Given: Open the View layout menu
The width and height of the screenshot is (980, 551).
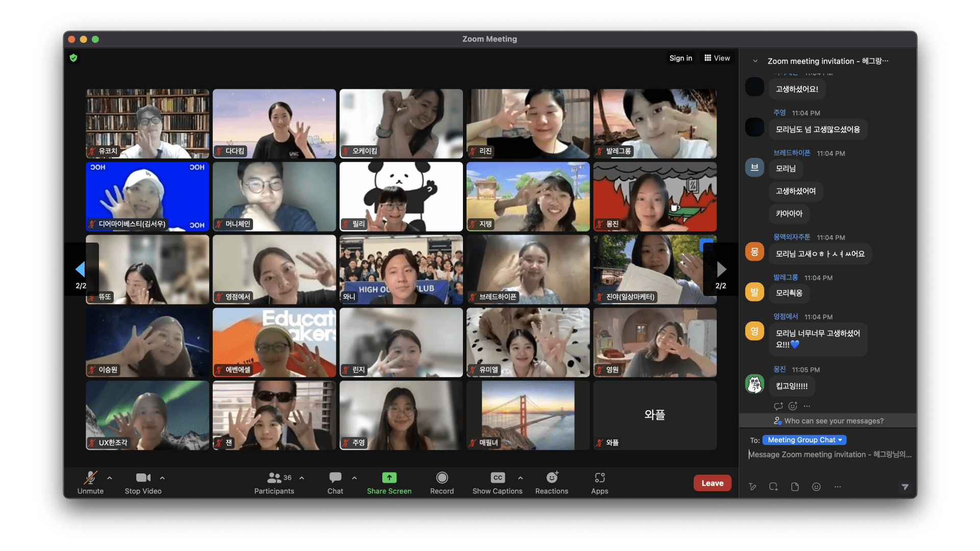Looking at the screenshot, I should click(717, 58).
